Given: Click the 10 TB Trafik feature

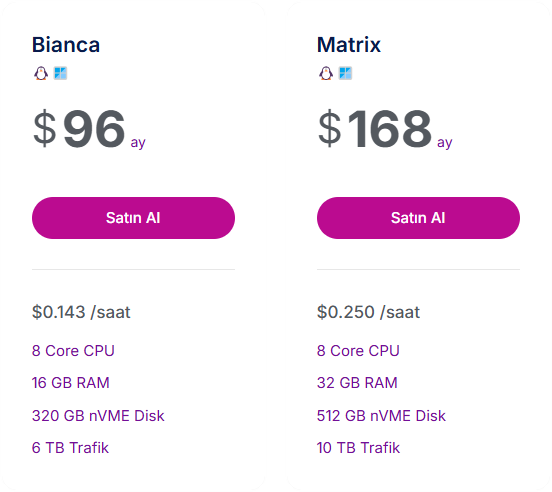Looking at the screenshot, I should [359, 448].
